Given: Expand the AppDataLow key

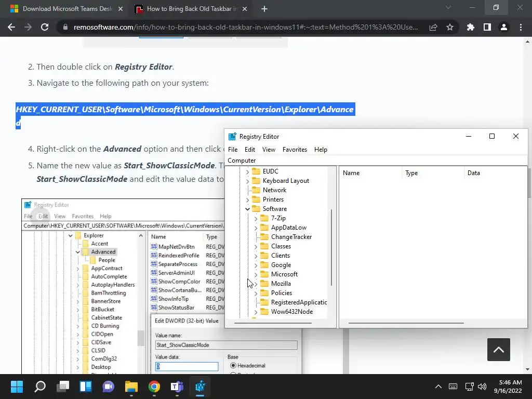Looking at the screenshot, I should [x=256, y=228].
